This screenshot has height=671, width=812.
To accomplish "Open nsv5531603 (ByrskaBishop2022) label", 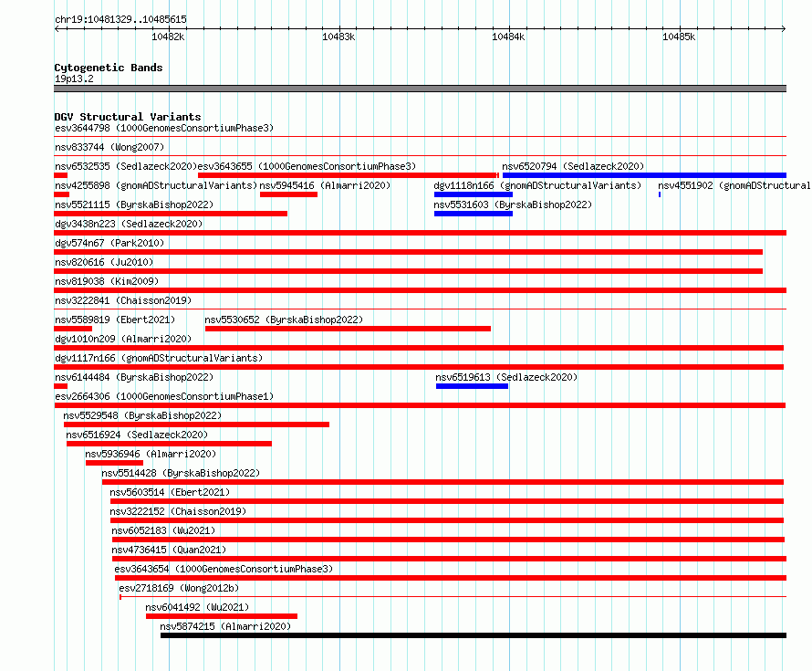I will [513, 204].
